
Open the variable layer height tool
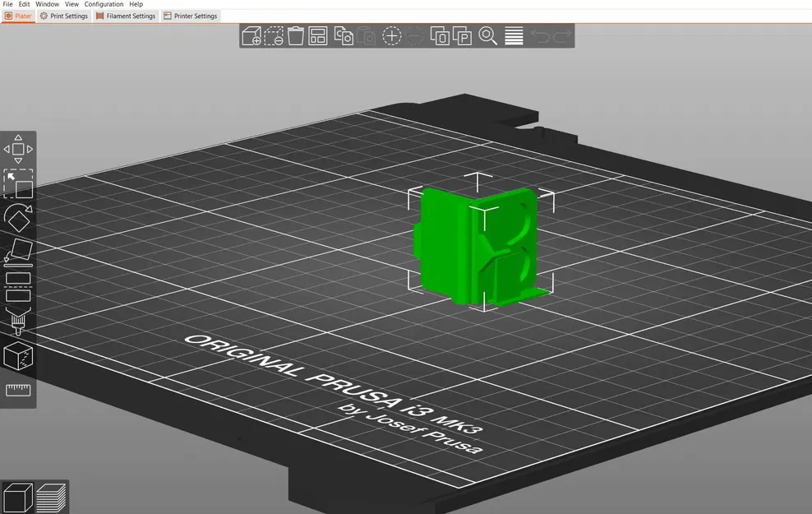click(512, 36)
